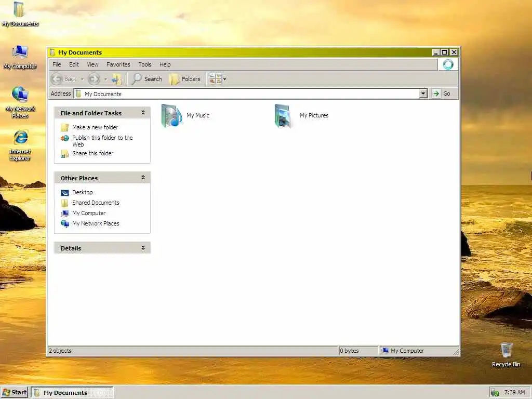532x399 pixels.
Task: Select My Network Places desktop icon
Action: 20,102
